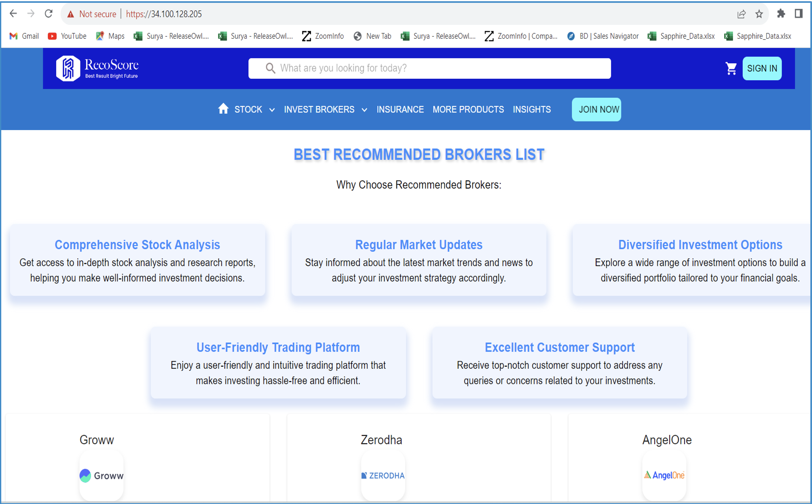This screenshot has height=504, width=812.
Task: Click the 'Why Choose Recommended Brokers:' text
Action: pyautogui.click(x=419, y=185)
